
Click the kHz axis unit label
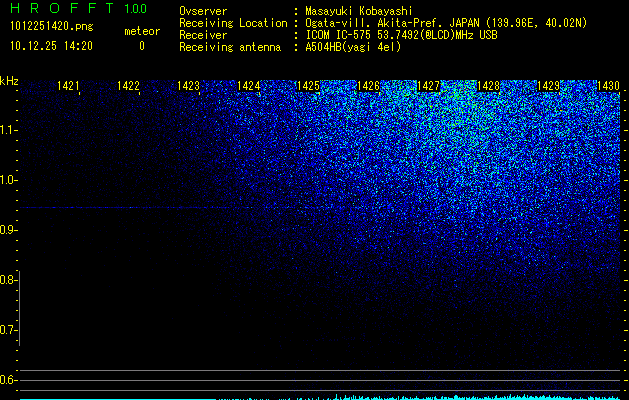(x=9, y=81)
